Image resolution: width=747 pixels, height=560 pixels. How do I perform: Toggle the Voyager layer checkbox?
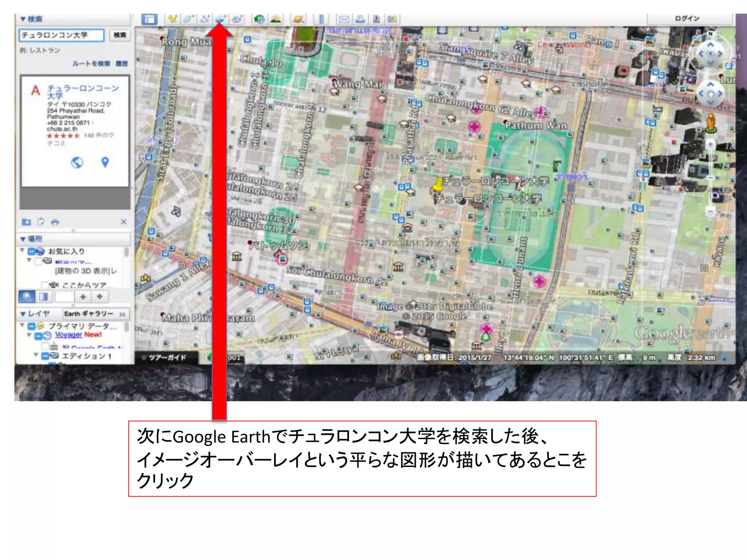(x=38, y=336)
